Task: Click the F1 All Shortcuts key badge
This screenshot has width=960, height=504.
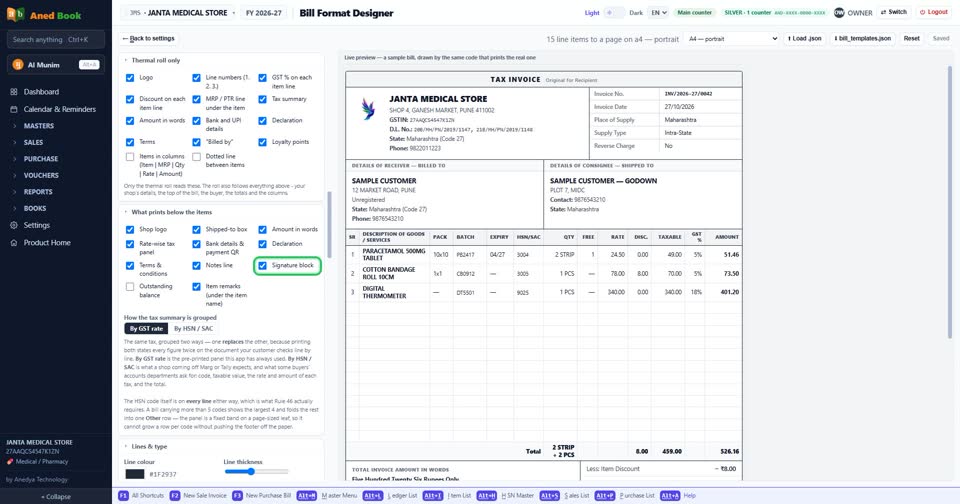Action: click(123, 495)
